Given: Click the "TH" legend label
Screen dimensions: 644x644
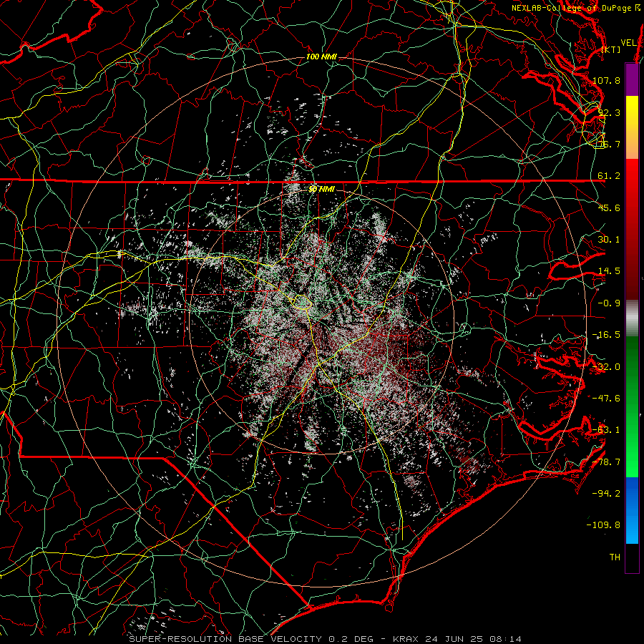Looking at the screenshot, I should point(615,557).
